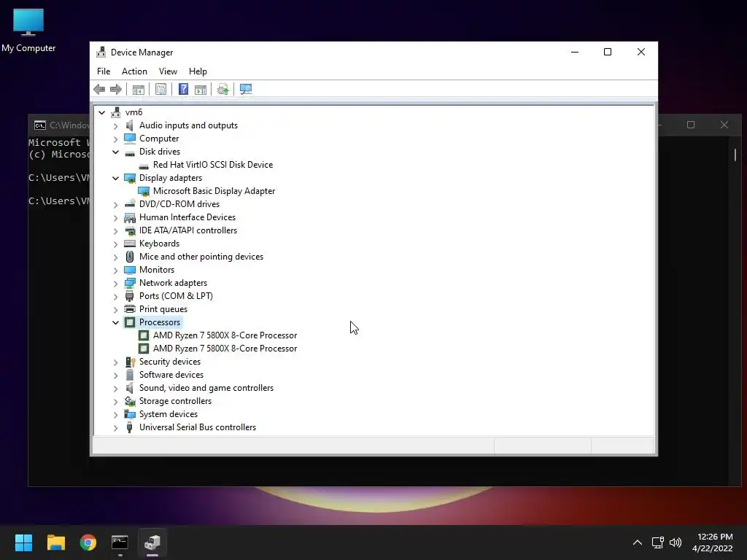Click the Print queues printer icon
The width and height of the screenshot is (747, 560).
(130, 309)
